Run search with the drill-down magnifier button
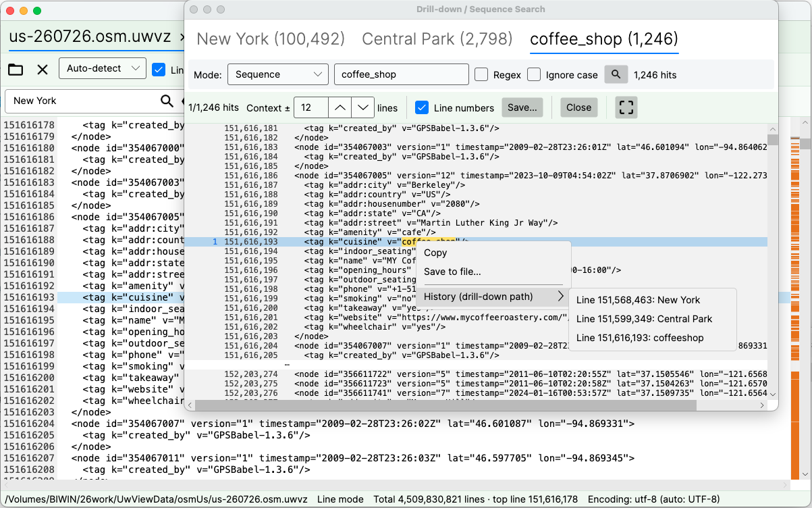The height and width of the screenshot is (508, 812). [616, 74]
